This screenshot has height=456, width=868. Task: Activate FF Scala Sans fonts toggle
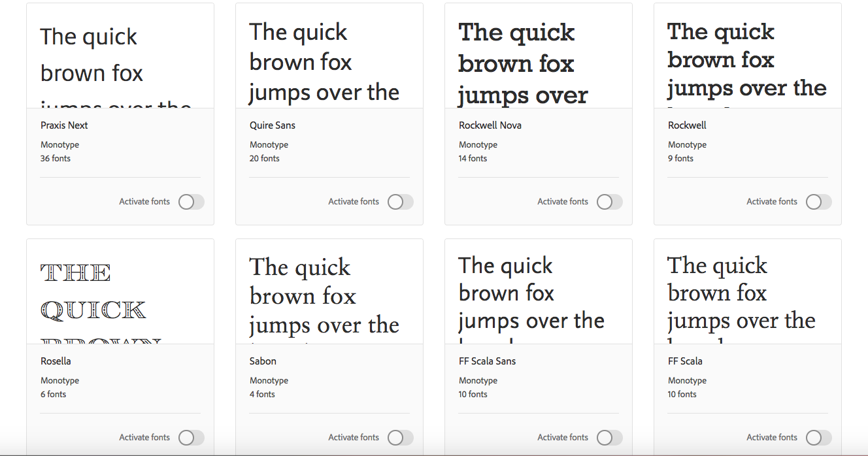(609, 438)
